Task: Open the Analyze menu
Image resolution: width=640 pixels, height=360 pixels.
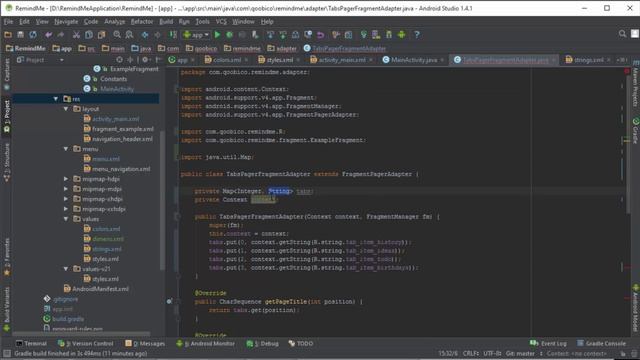Action: pos(115,22)
